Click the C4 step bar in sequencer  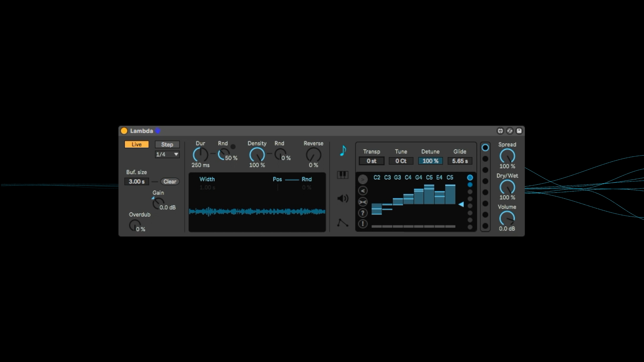(x=408, y=199)
